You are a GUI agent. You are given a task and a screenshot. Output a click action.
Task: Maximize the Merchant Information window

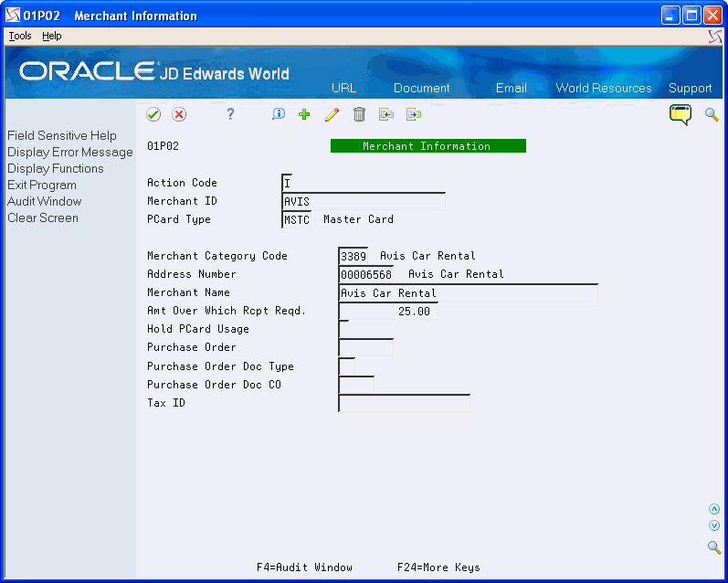[x=691, y=16]
